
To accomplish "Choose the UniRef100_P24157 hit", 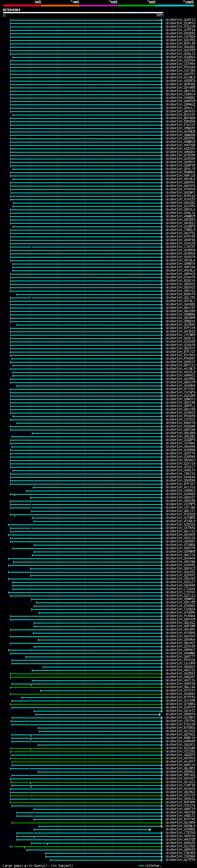I will pos(180,199).
